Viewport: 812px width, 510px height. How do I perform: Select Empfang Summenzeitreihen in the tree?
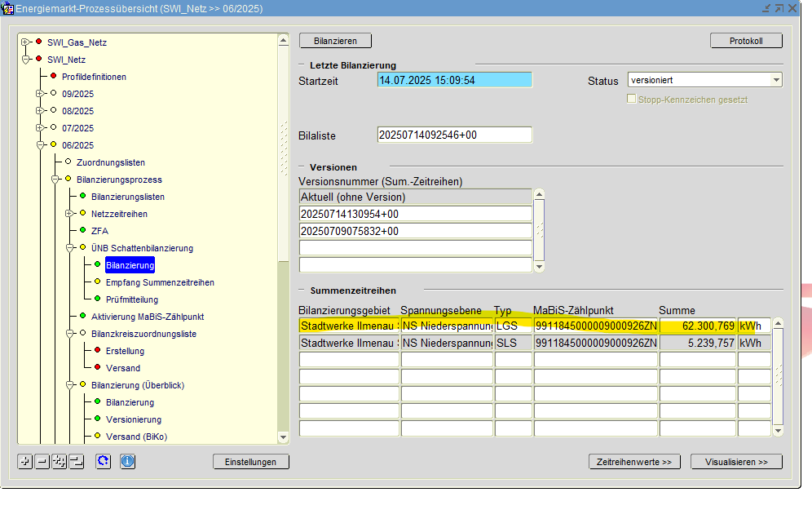tap(160, 282)
